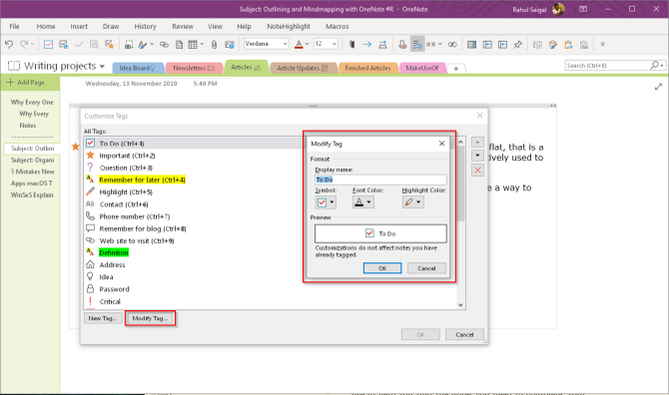Click the insert table toolbar icon

pyautogui.click(x=193, y=44)
